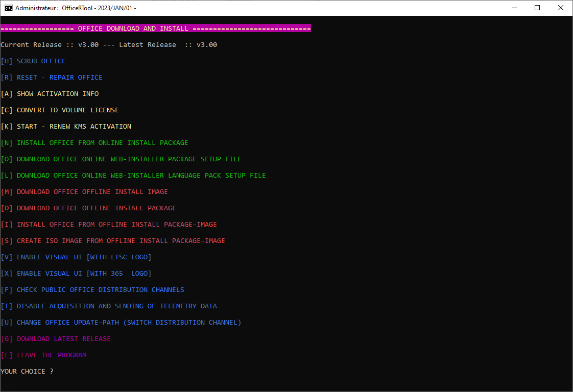Select INSTALL OFFICE FROM OFFLINE INSTALL PACKAGE-IMAGE
This screenshot has height=392, width=573.
click(109, 224)
